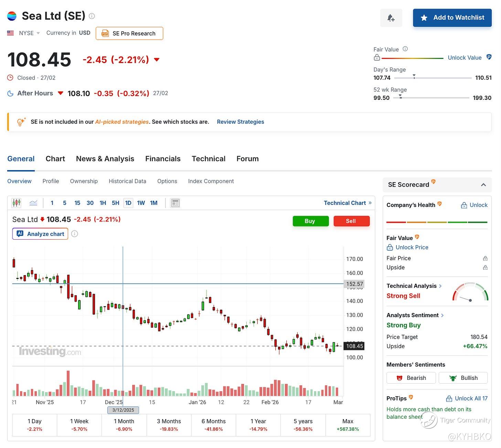Open the Options sub-tab
This screenshot has width=501, height=448.
point(167,181)
